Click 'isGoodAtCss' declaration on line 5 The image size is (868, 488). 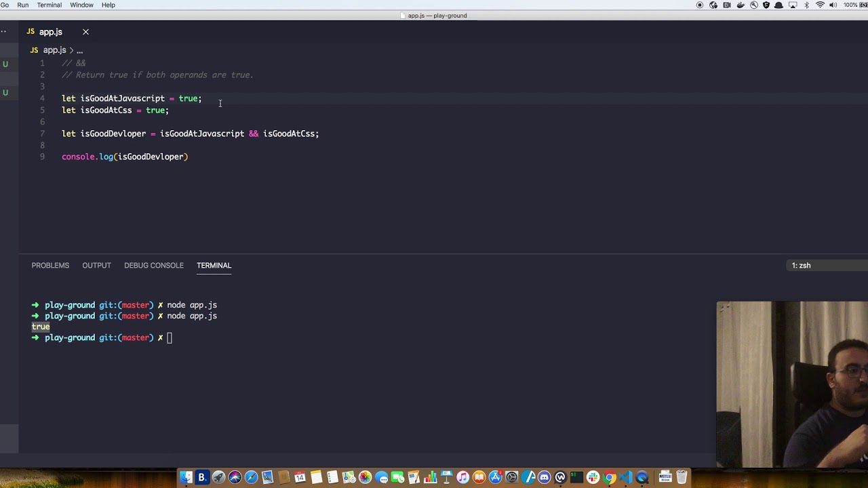click(106, 110)
